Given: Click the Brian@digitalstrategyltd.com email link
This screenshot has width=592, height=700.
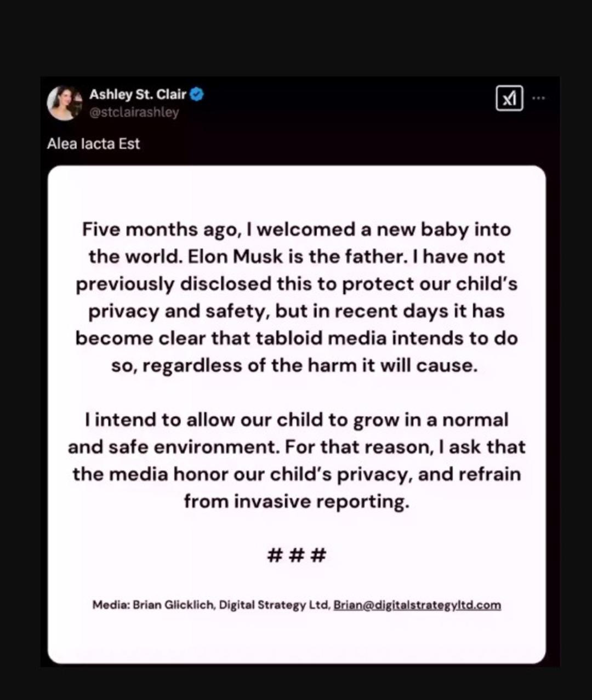Looking at the screenshot, I should [417, 605].
